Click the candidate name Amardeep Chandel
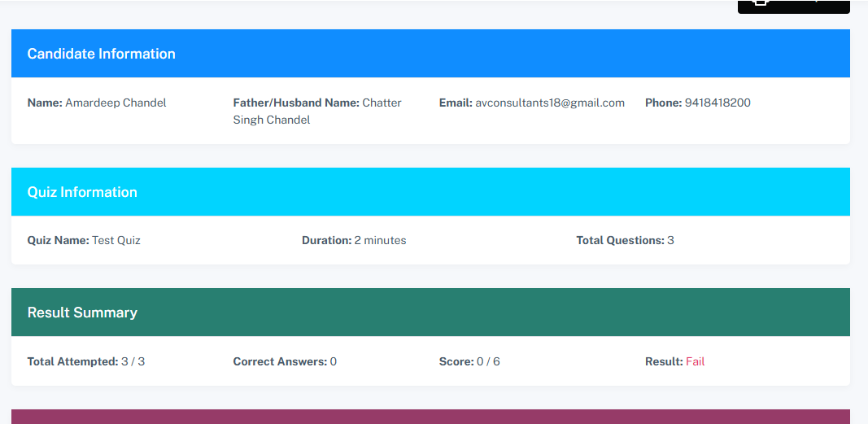The width and height of the screenshot is (868, 424). (x=116, y=103)
